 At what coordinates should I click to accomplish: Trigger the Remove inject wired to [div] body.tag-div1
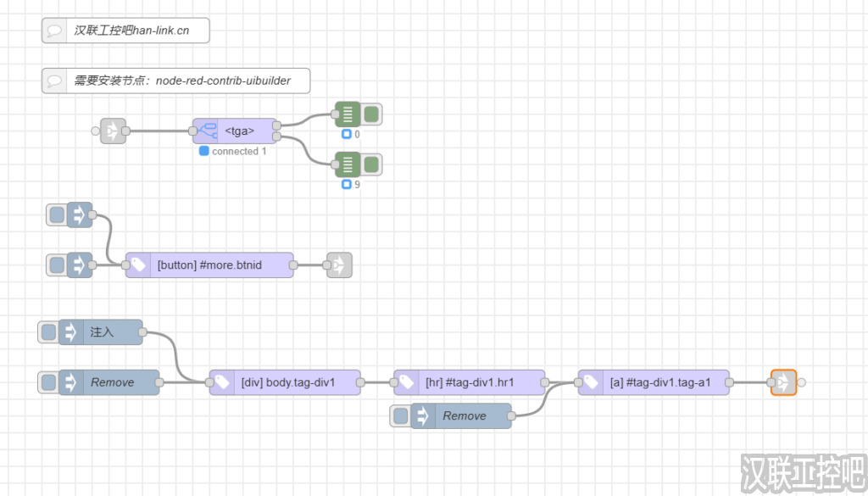(x=48, y=382)
